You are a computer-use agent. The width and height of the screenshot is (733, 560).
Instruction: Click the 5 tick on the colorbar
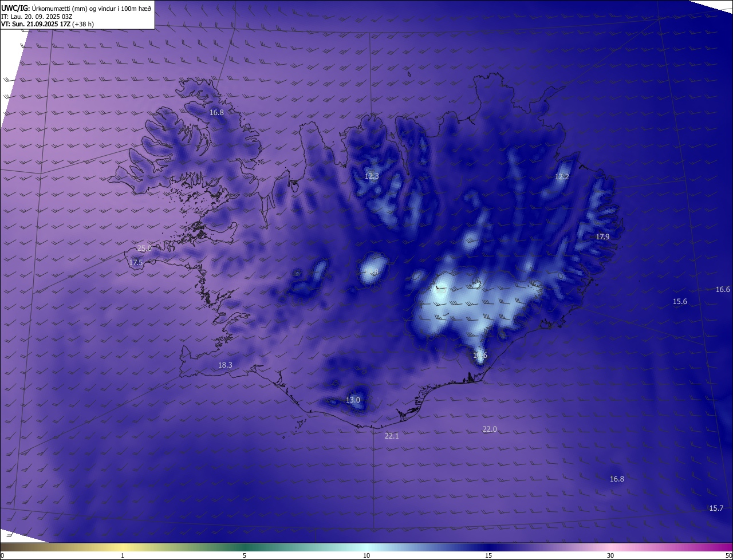click(245, 555)
